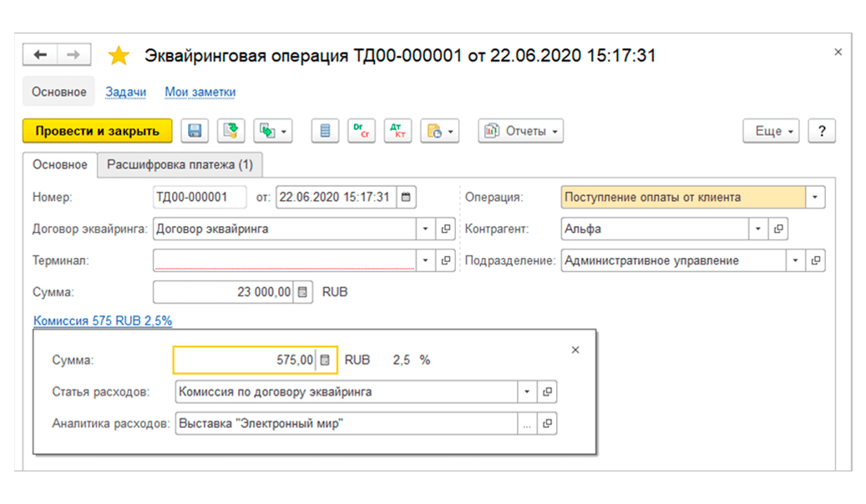Open the Еще menu

click(771, 131)
